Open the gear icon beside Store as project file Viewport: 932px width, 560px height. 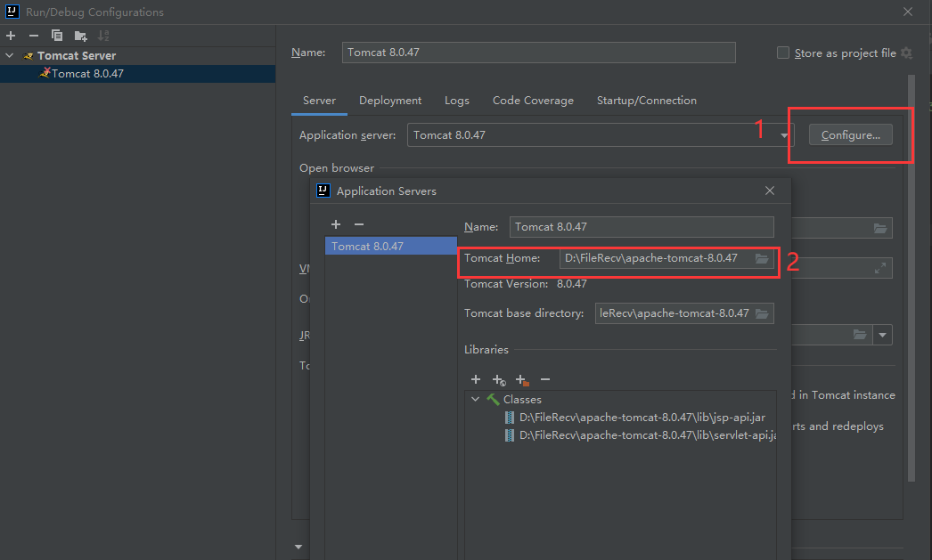(x=906, y=53)
